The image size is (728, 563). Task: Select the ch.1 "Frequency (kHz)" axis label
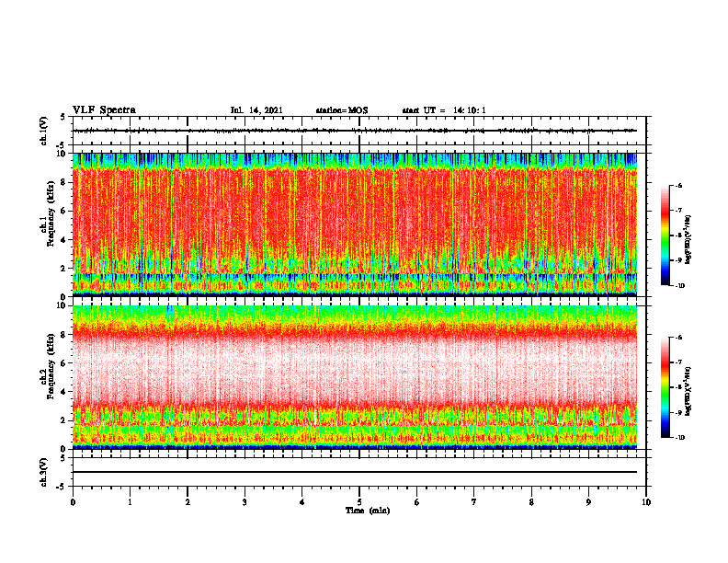click(x=51, y=213)
